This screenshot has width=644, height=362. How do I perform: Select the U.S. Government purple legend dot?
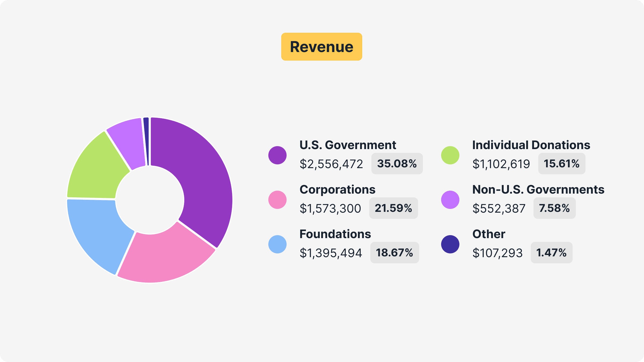277,155
